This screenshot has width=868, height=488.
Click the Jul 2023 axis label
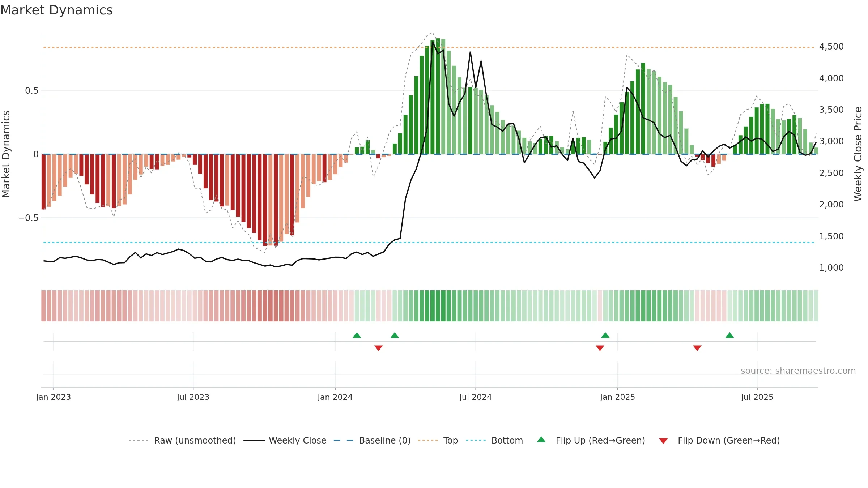click(193, 397)
